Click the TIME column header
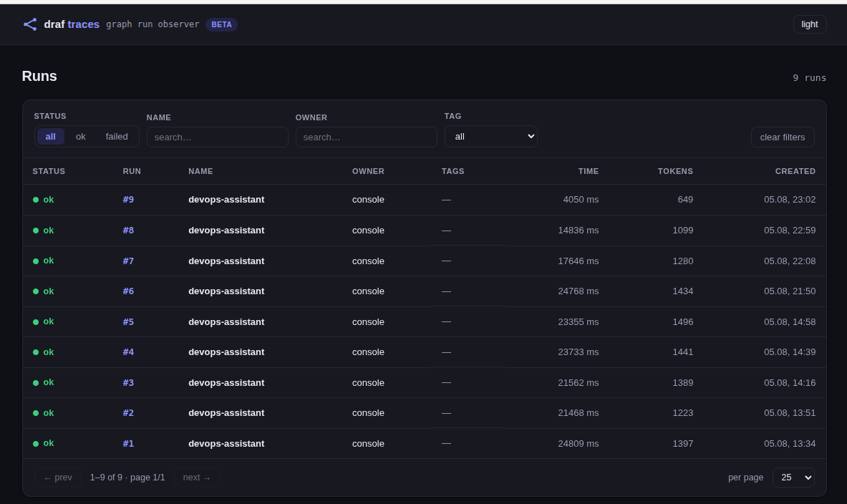The width and height of the screenshot is (847, 504). (x=589, y=171)
